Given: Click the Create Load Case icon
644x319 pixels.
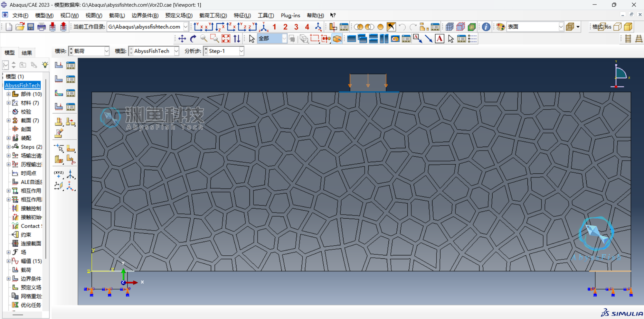Looking at the screenshot, I should pos(59,106).
